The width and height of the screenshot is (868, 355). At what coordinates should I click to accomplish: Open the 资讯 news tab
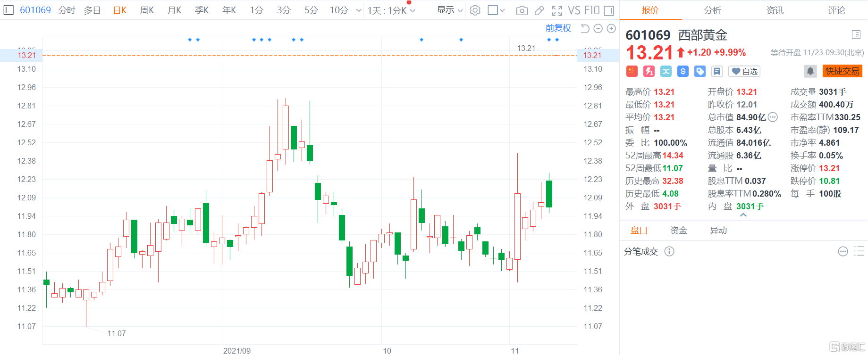point(775,10)
